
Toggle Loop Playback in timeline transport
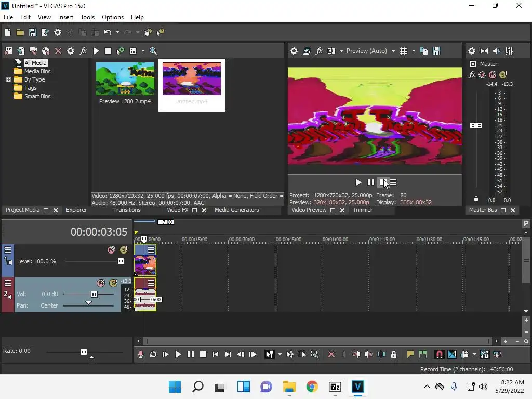(x=153, y=354)
